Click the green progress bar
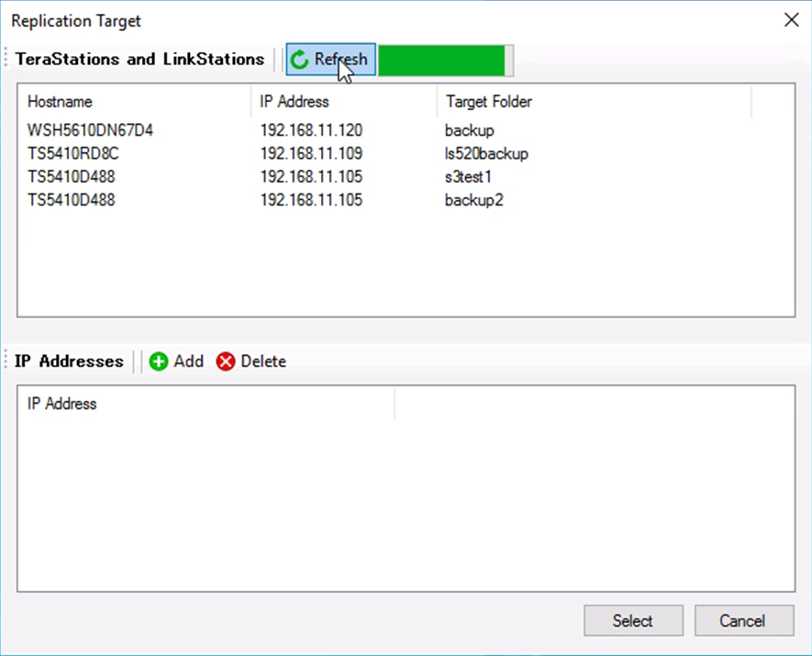The height and width of the screenshot is (656, 812). [442, 61]
